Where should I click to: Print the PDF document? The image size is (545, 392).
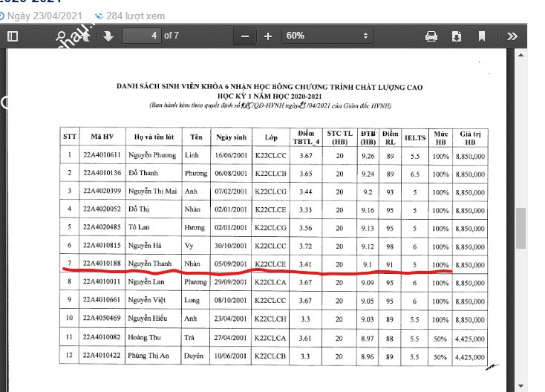click(x=431, y=36)
